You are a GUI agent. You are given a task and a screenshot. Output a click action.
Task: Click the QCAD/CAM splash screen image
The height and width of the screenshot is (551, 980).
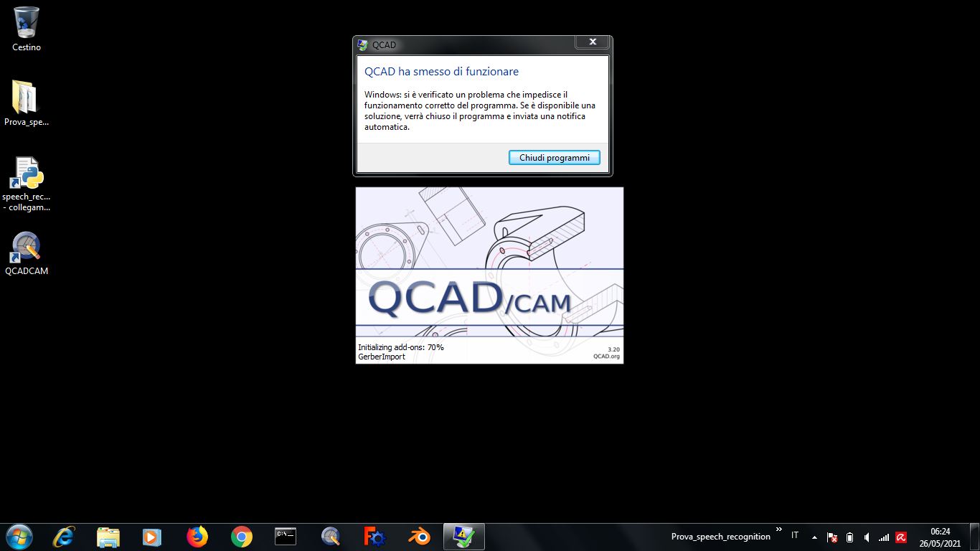[x=489, y=275]
